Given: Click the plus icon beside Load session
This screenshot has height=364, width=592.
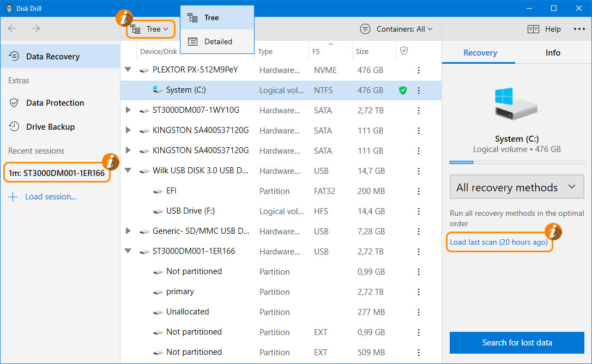Looking at the screenshot, I should click(x=13, y=197).
